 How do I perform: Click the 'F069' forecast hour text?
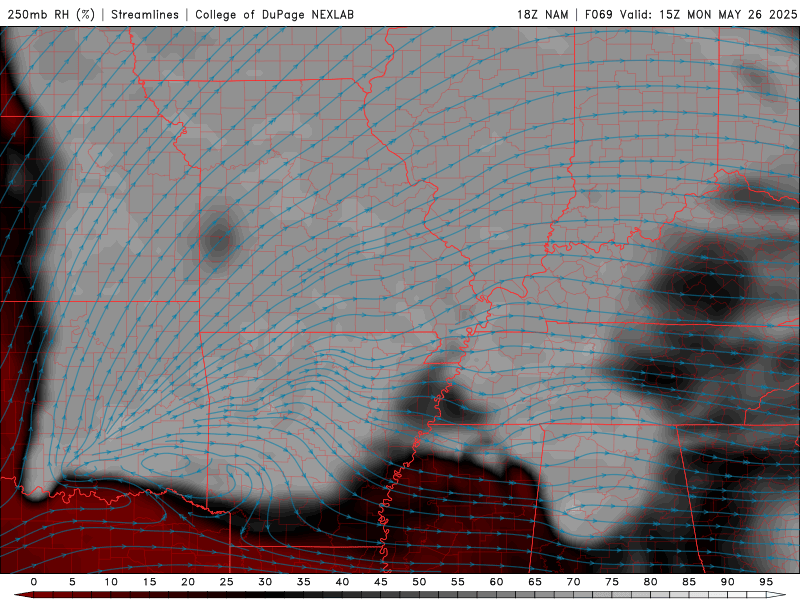(598, 14)
